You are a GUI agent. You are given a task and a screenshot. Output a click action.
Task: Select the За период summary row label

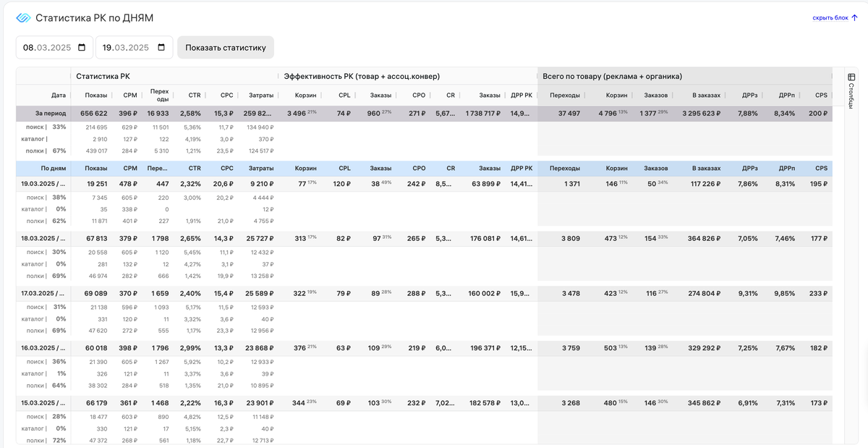(51, 114)
